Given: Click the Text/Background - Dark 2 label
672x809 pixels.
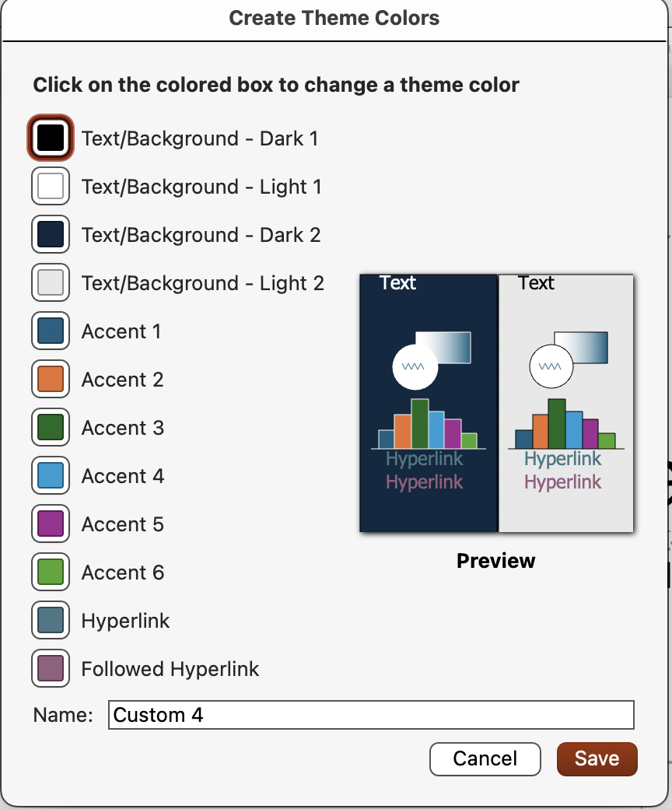Looking at the screenshot, I should pyautogui.click(x=201, y=235).
